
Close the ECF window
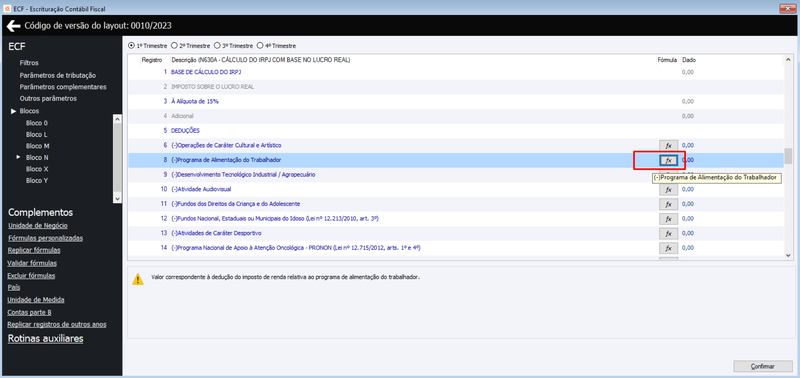[x=788, y=8]
